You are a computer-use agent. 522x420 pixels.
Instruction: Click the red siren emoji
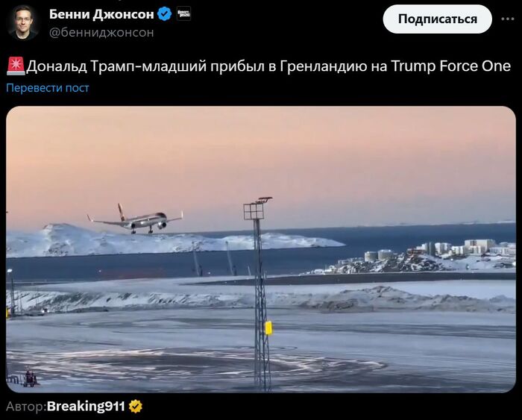16,66
